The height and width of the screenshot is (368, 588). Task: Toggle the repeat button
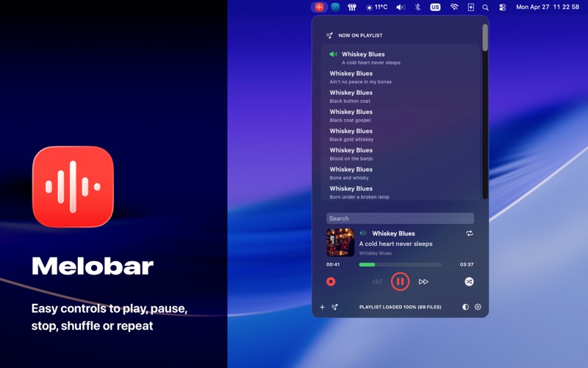click(469, 233)
